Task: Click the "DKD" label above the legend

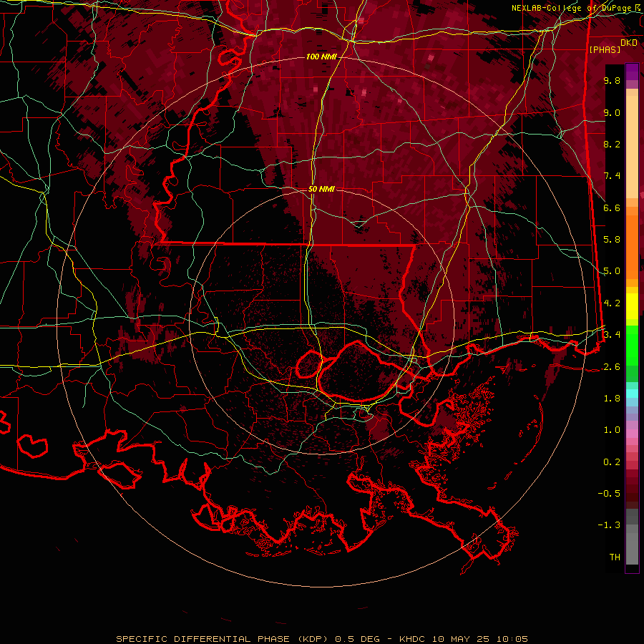Action: click(x=629, y=42)
